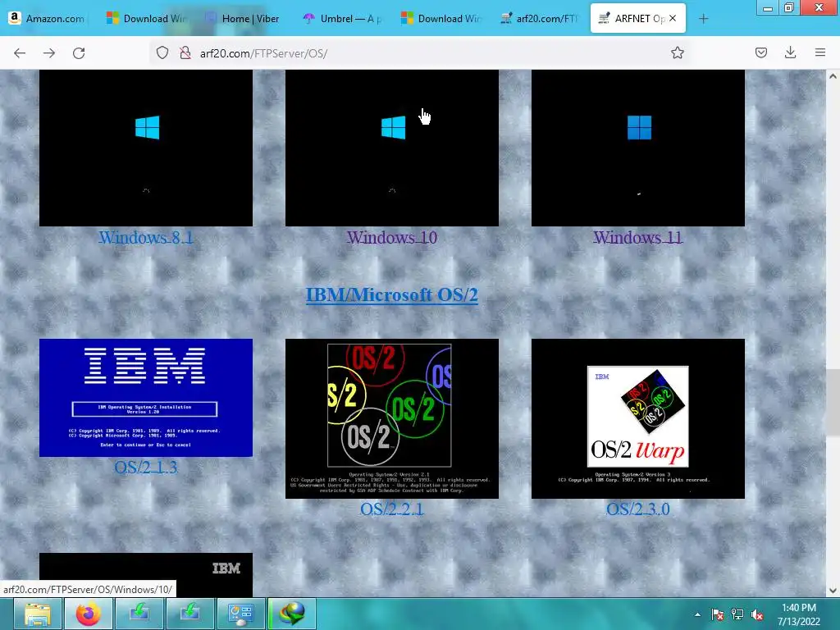This screenshot has width=840, height=630.
Task: Show hidden system tray icons
Action: 697,614
